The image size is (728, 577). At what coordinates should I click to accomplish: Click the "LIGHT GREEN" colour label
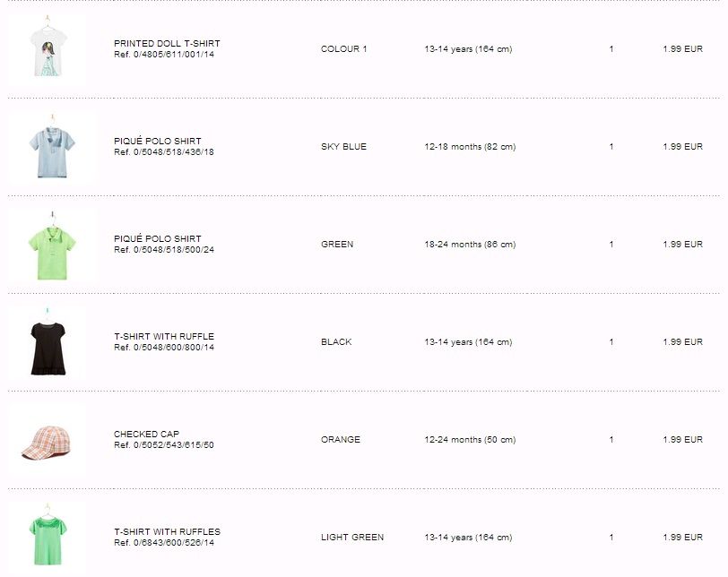click(x=352, y=538)
